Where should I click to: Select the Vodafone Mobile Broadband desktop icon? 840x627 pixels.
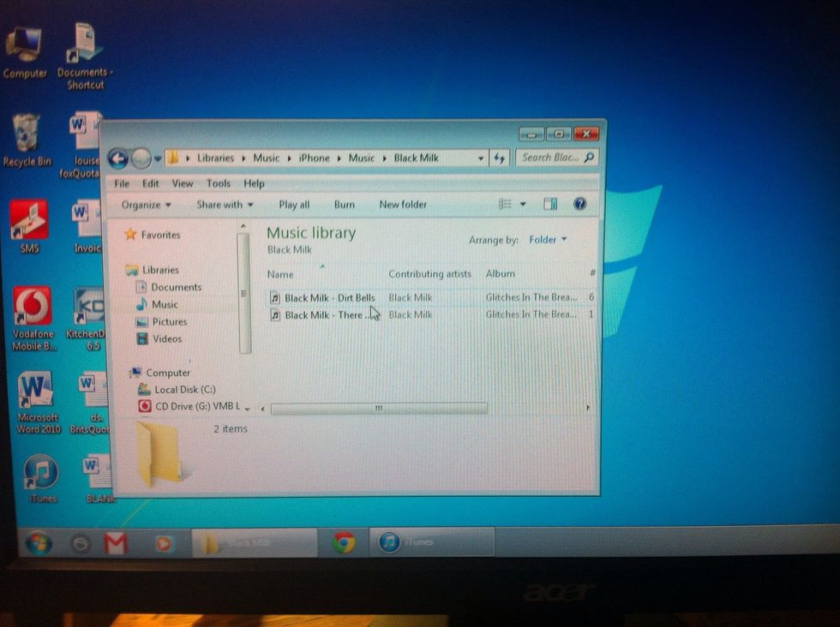pyautogui.click(x=33, y=319)
